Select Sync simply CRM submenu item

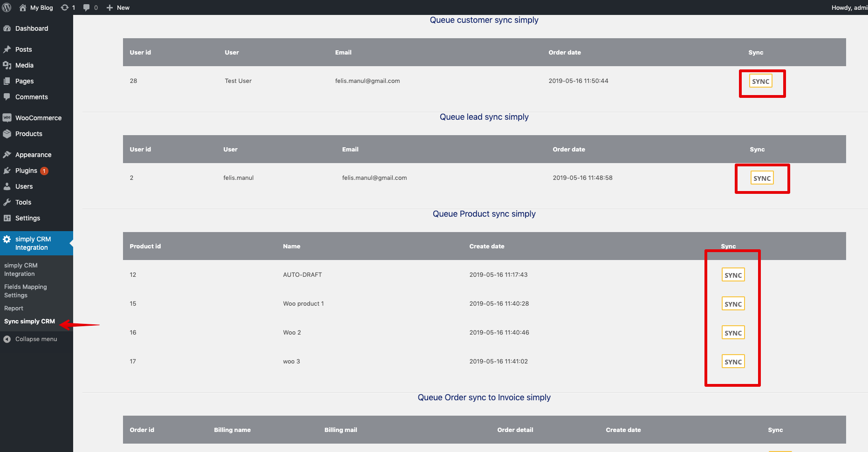[29, 322]
